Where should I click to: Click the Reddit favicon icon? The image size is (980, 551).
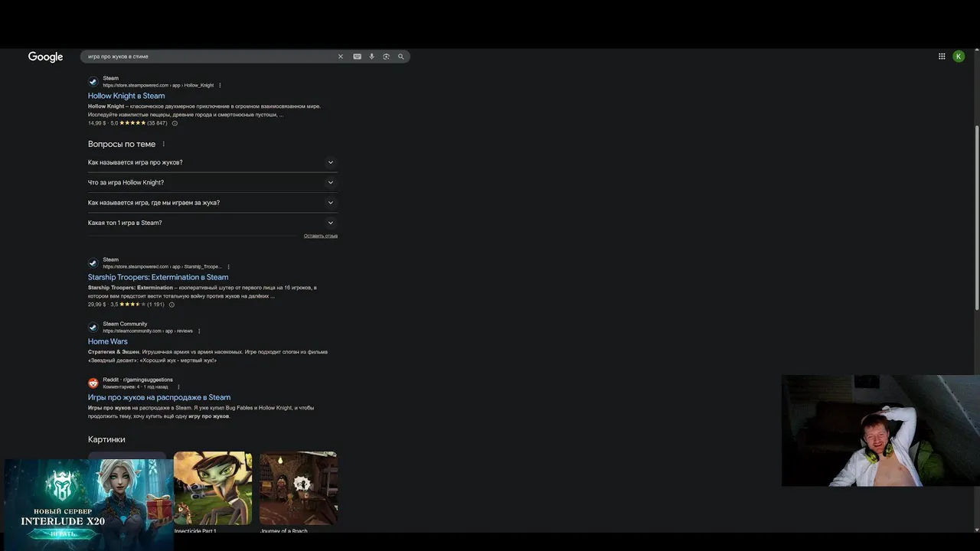(x=93, y=383)
